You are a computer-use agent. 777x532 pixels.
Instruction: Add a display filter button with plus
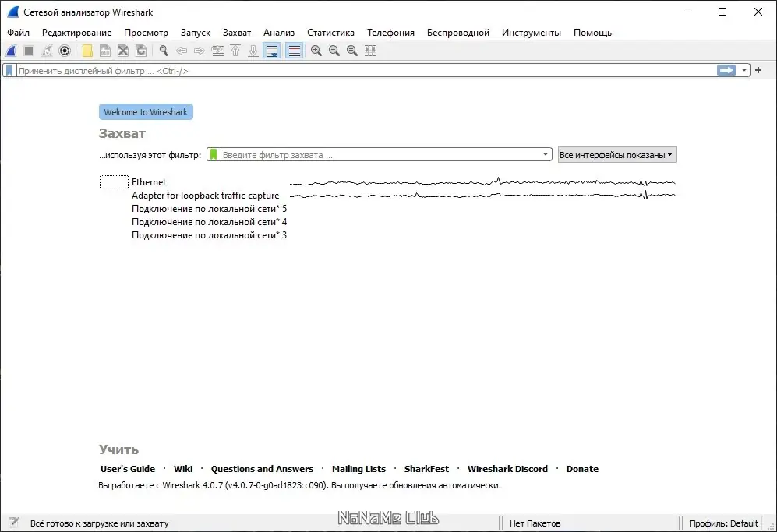(x=758, y=70)
